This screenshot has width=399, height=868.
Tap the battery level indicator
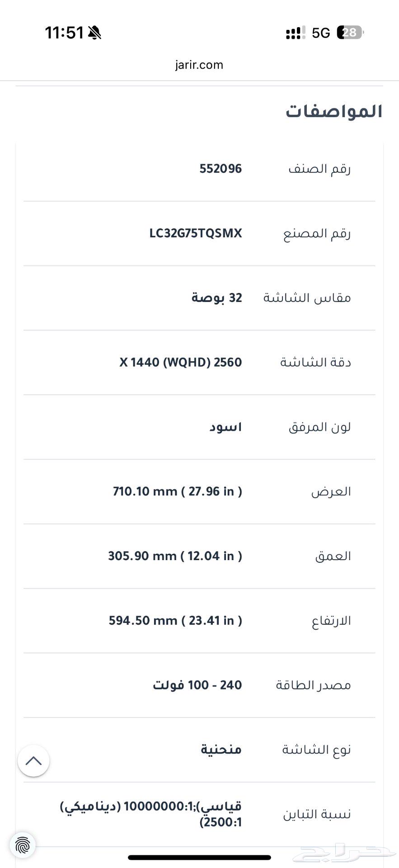(350, 33)
